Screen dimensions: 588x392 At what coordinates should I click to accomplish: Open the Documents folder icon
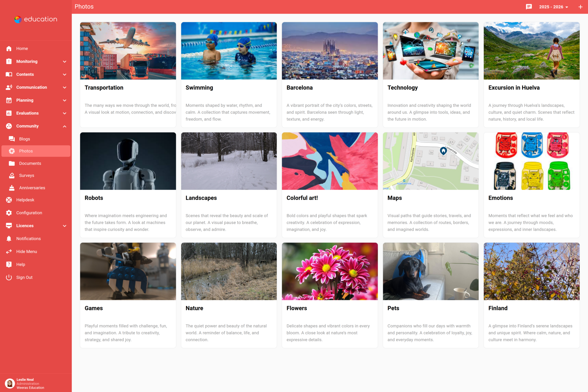(12, 163)
